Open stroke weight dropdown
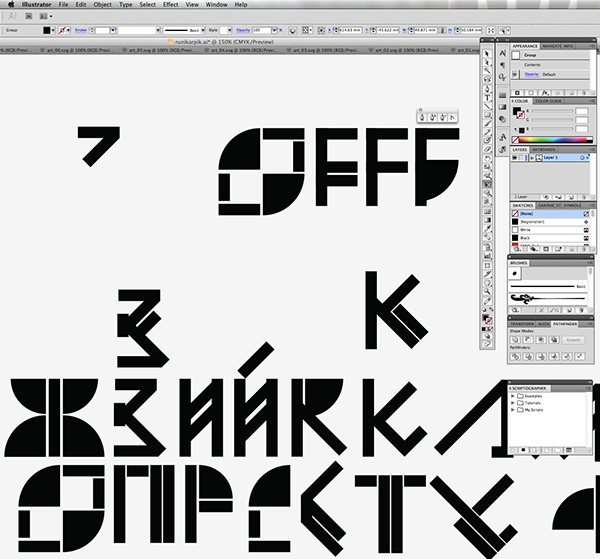Screen dimensions: 600x559 click(113, 30)
